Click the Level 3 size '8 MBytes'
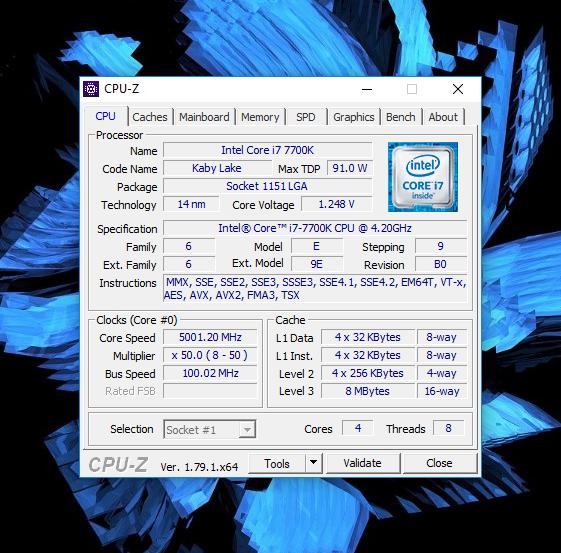The image size is (561, 553). (368, 391)
